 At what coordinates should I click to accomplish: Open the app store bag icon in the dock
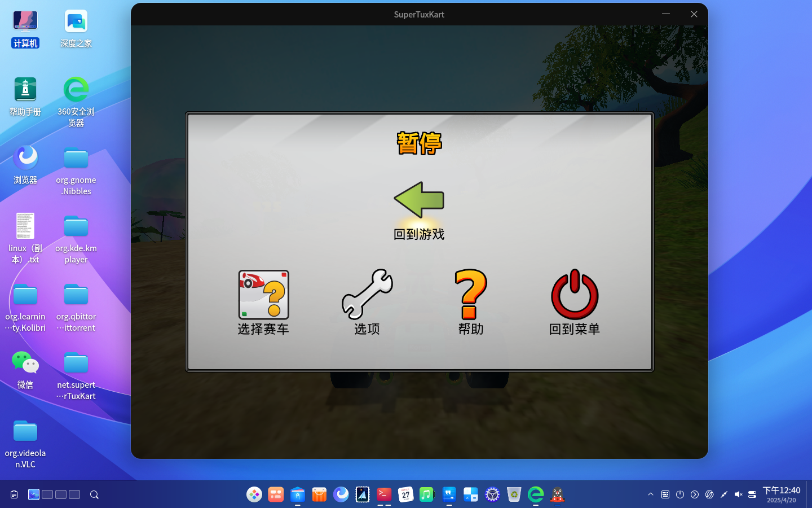point(319,494)
